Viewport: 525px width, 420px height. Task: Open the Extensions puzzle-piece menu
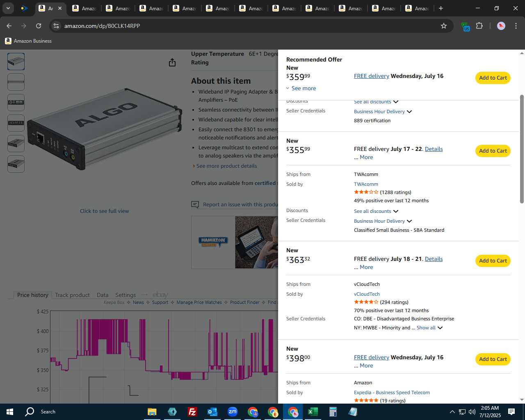(x=479, y=26)
